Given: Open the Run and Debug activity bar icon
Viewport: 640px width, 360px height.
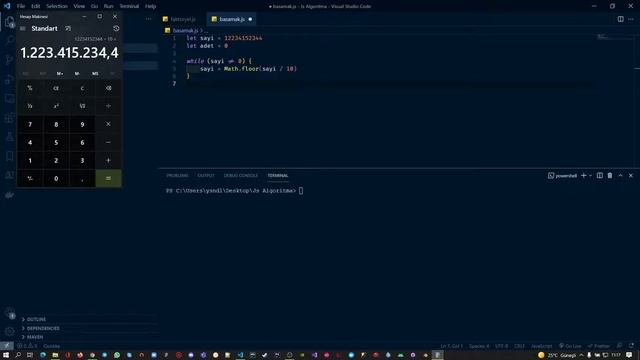Looking at the screenshot, I should pyautogui.click(x=9, y=79).
